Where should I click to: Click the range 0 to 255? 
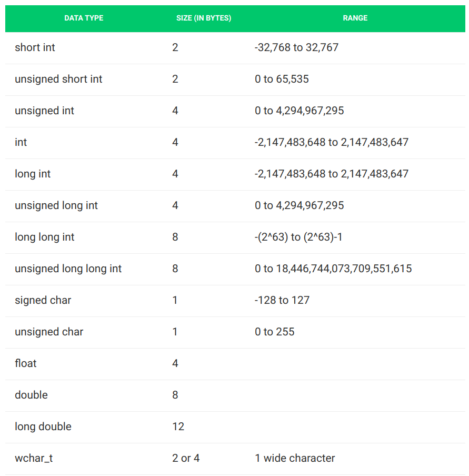tap(275, 332)
